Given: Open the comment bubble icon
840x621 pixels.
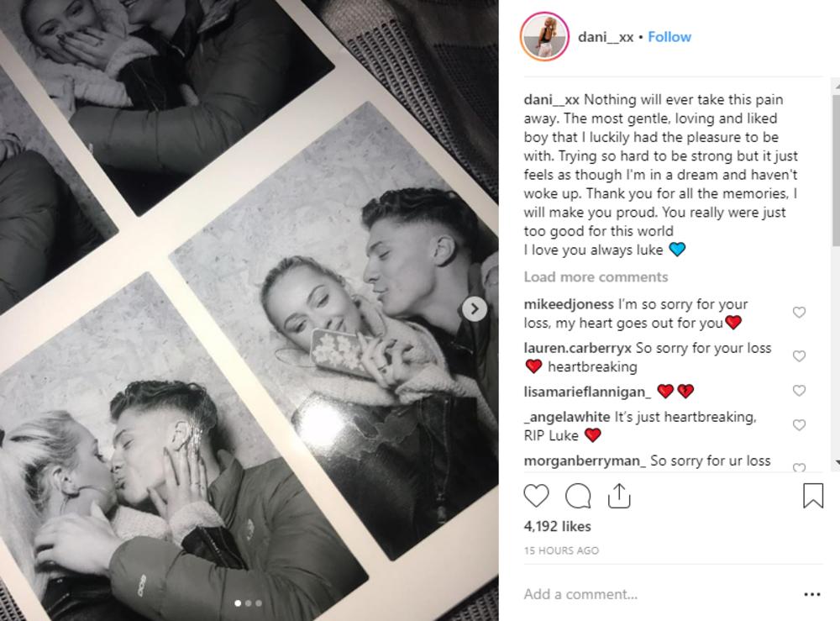Looking at the screenshot, I should (x=578, y=496).
